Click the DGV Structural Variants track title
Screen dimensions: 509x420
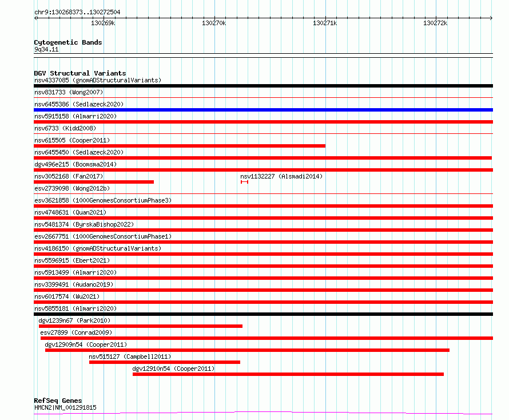[x=80, y=73]
